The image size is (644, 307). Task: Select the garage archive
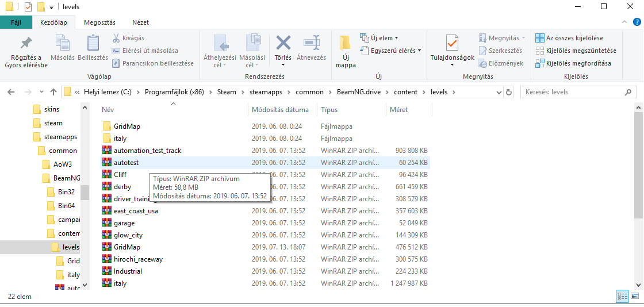(x=265, y=223)
